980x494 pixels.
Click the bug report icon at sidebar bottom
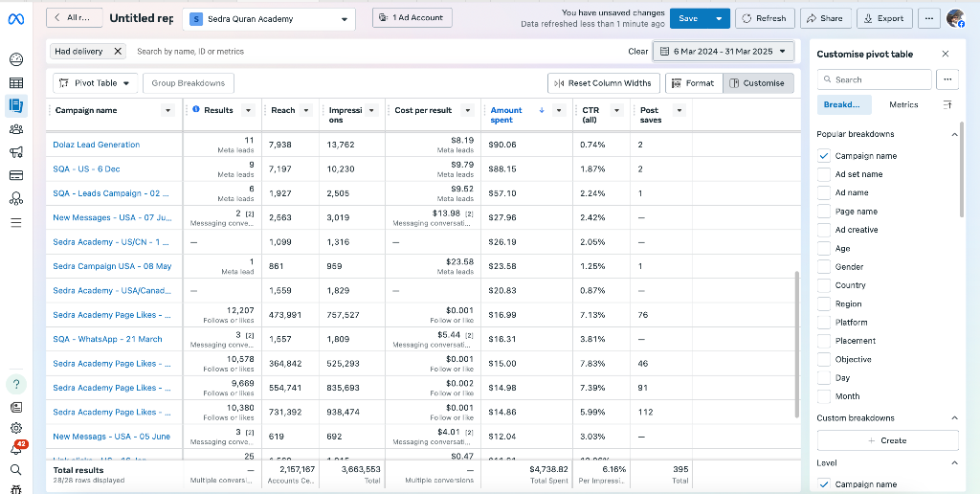pos(16,489)
